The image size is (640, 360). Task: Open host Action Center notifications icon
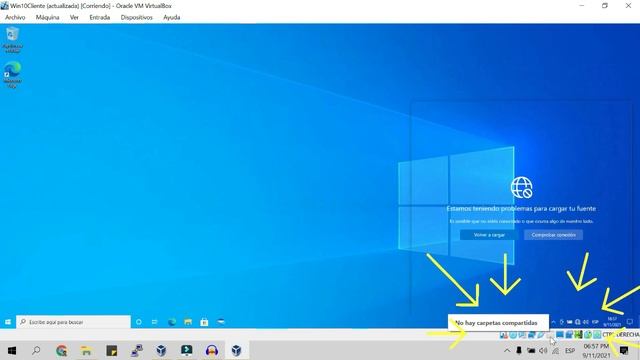[624, 351]
